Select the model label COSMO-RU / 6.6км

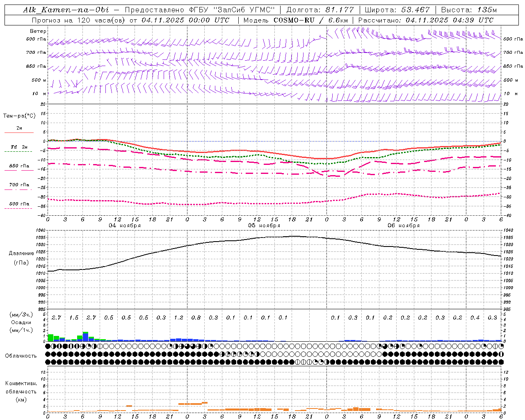(310, 20)
